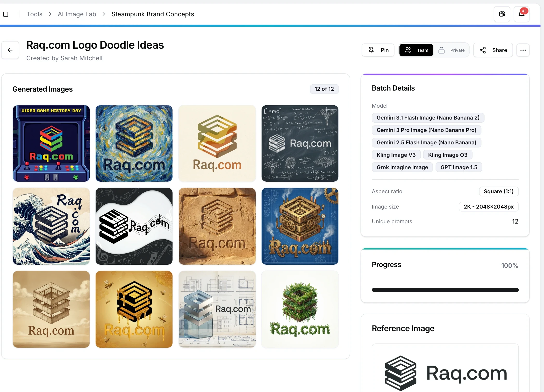This screenshot has width=544, height=392.
Task: Click the Raq.com Logo Doodle Ideas title
Action: (x=95, y=45)
